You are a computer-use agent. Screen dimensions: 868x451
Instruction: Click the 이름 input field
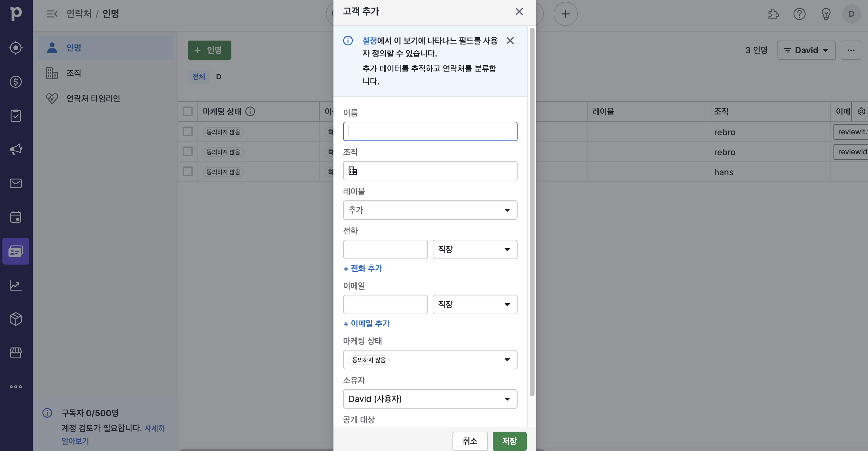click(430, 131)
